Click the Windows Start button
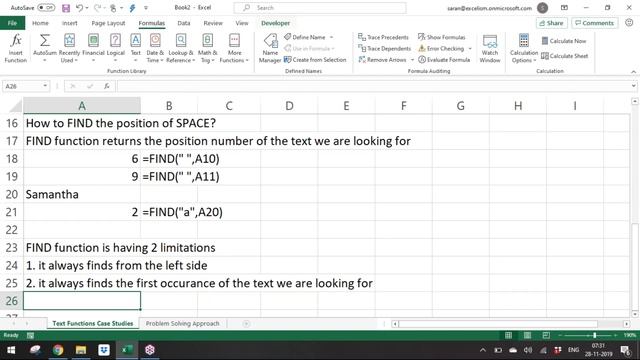This screenshot has width=640, height=360. click(x=11, y=350)
